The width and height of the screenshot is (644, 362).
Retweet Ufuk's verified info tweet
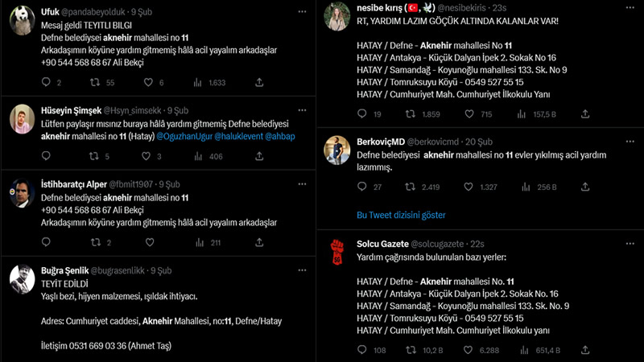coord(96,82)
